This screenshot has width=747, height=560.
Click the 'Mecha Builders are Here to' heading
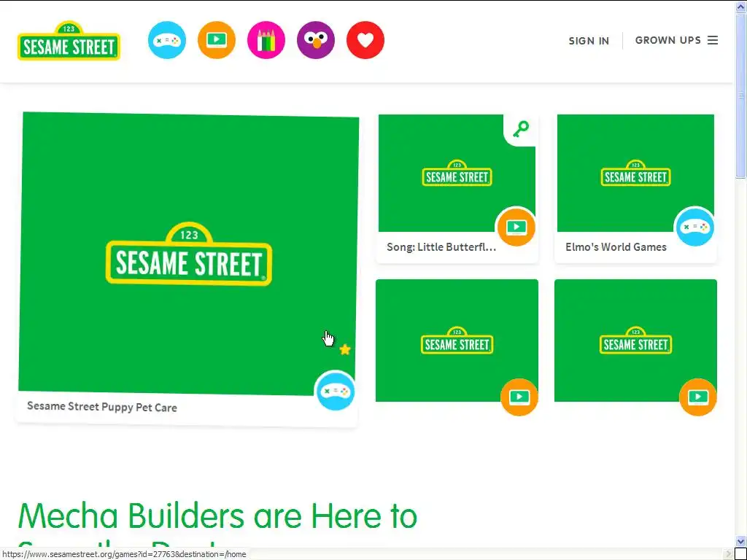(217, 516)
